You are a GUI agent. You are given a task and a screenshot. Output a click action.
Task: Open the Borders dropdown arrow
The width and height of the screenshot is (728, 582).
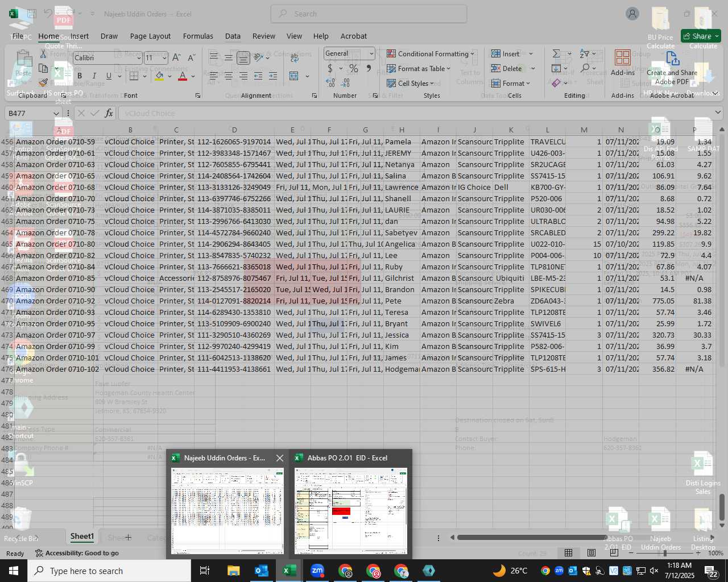[146, 76]
